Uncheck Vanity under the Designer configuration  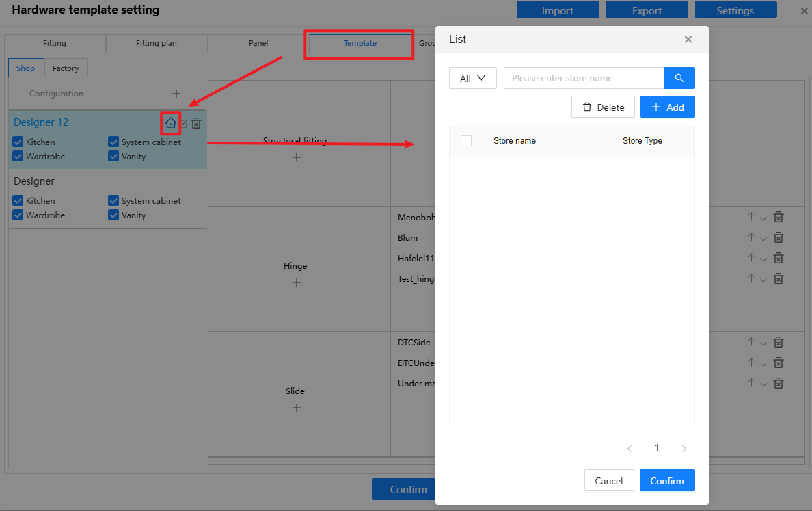tap(113, 215)
